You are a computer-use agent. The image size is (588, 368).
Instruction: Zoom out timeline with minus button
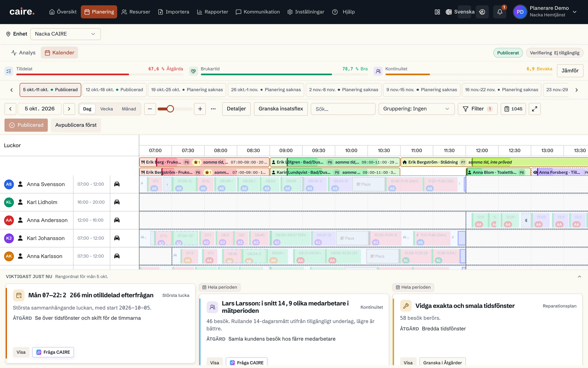point(150,109)
